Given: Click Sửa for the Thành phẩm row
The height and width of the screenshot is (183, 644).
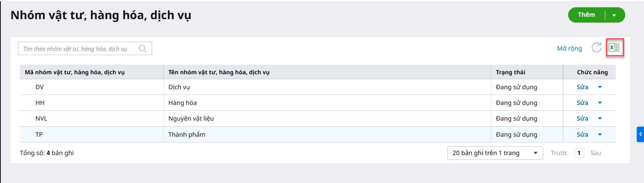Looking at the screenshot, I should (582, 135).
